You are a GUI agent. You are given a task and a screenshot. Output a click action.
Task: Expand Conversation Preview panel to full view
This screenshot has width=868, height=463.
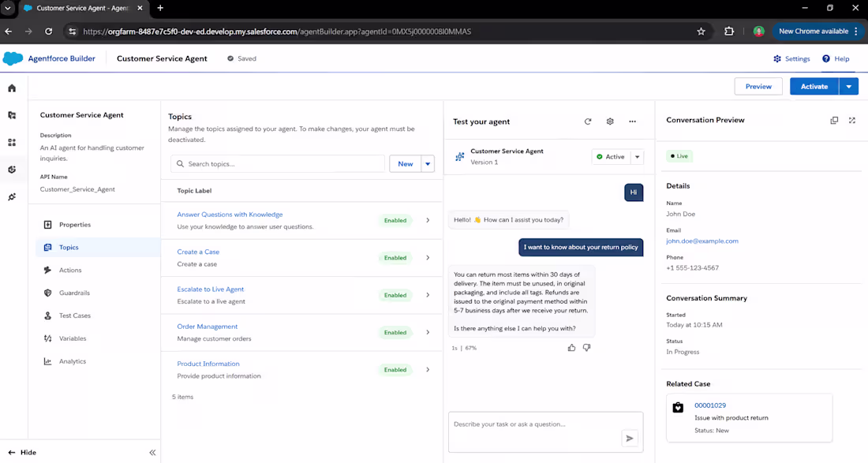pos(852,120)
